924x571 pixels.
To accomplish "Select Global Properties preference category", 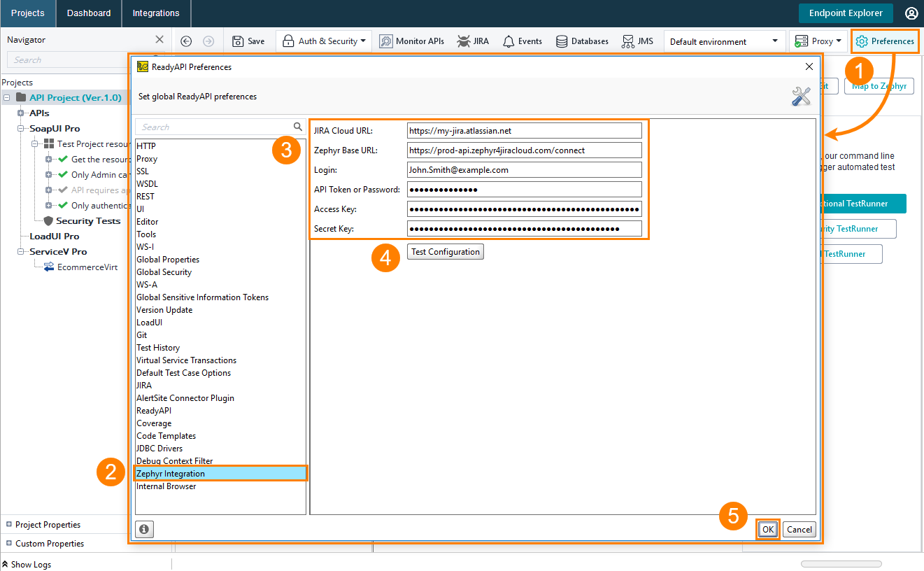I will (168, 259).
